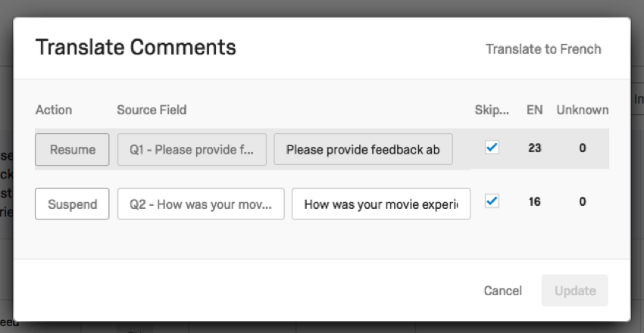Click the Translate Comments dialog title
644x333 pixels.
[136, 48]
